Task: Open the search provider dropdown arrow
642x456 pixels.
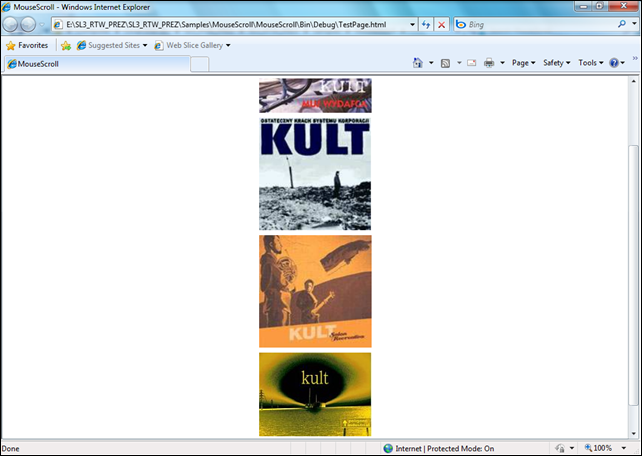Action: click(634, 24)
